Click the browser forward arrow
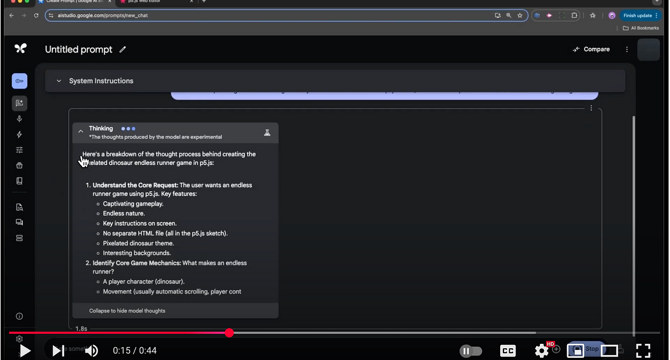Image resolution: width=670 pixels, height=360 pixels. click(24, 15)
